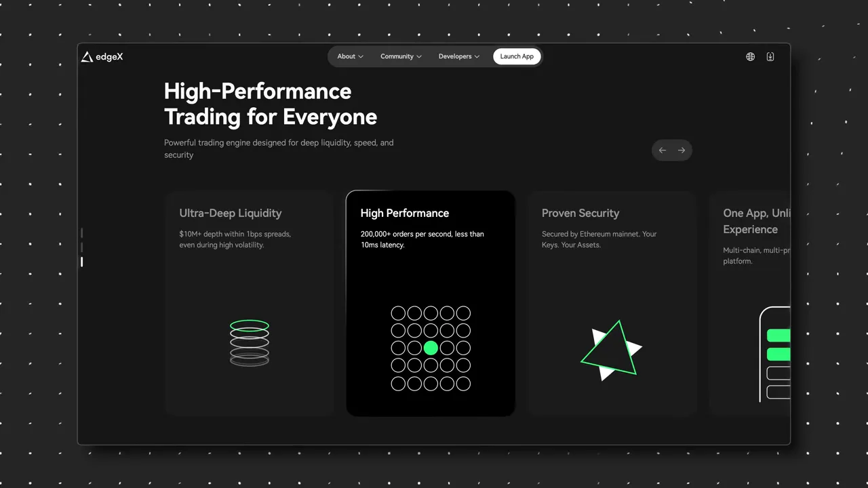Viewport: 868px width, 488px height.
Task: Click the green dot in the circle grid
Action: [x=431, y=348]
